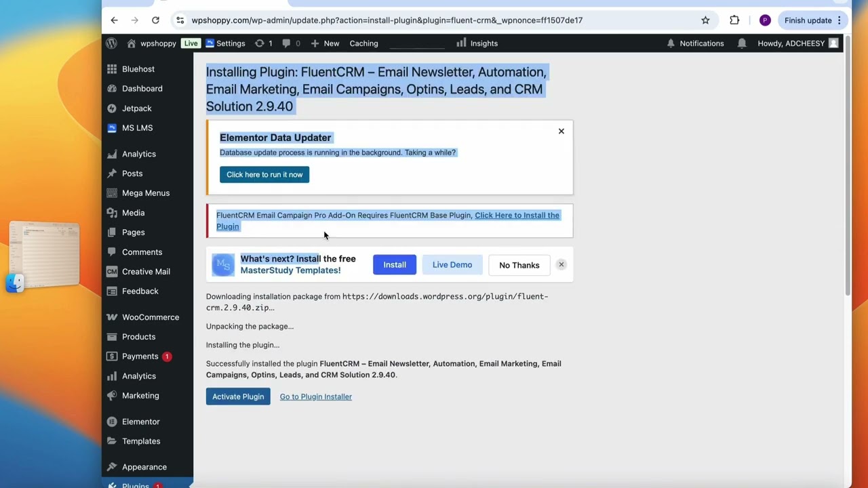Open the New content menu

pos(325,43)
